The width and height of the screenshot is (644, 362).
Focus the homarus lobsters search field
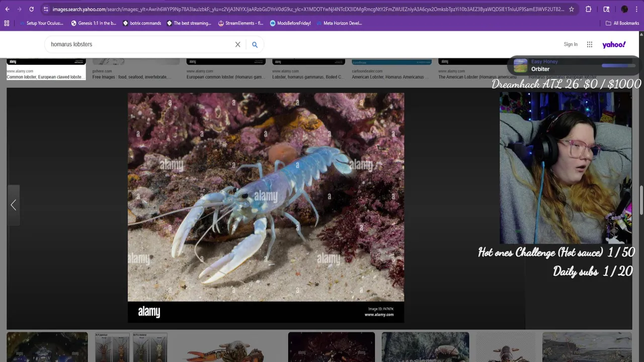138,44
